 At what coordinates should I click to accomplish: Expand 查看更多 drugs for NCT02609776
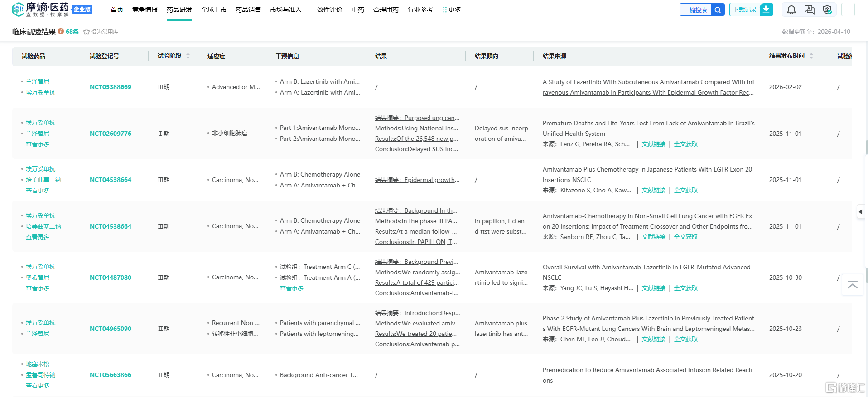click(x=38, y=144)
